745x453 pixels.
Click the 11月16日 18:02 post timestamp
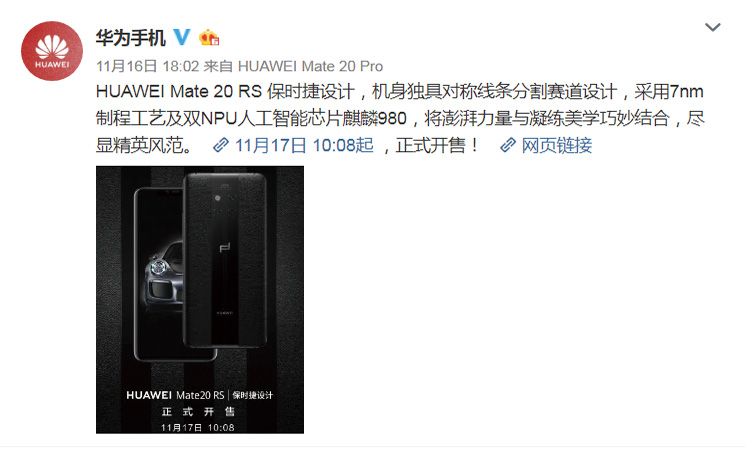(148, 66)
